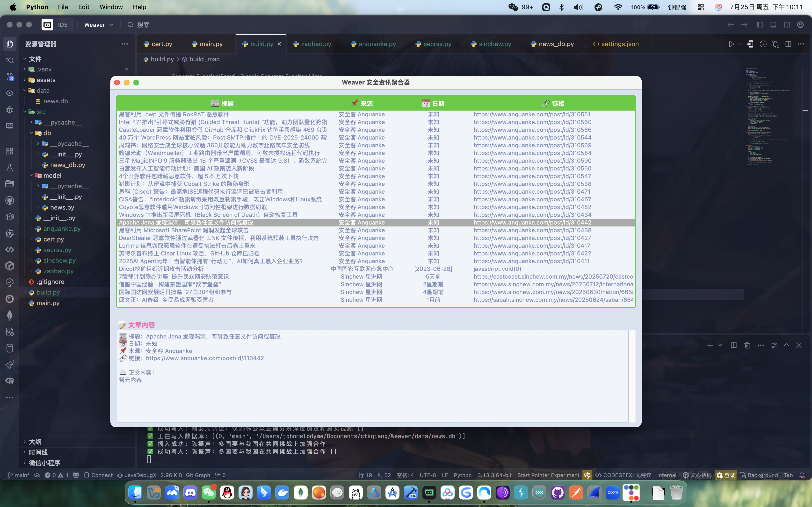Click the anquanke link in article content

(205, 358)
